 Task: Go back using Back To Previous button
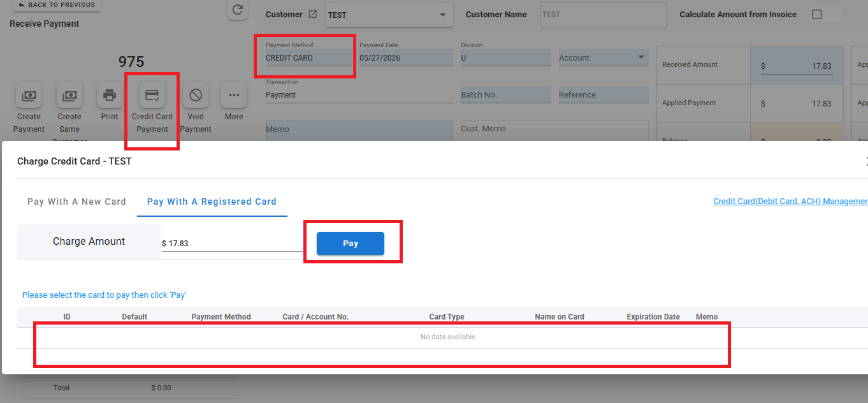56,5
